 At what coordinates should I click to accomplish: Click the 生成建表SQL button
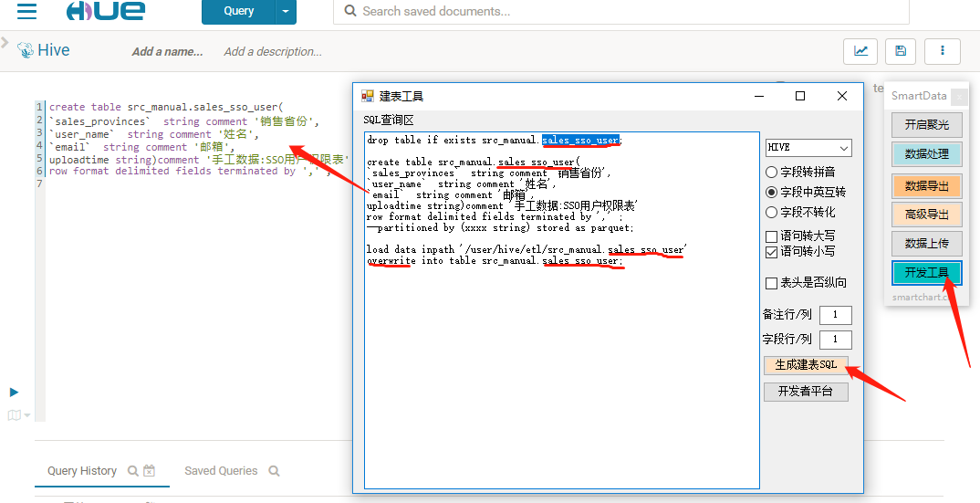(806, 364)
